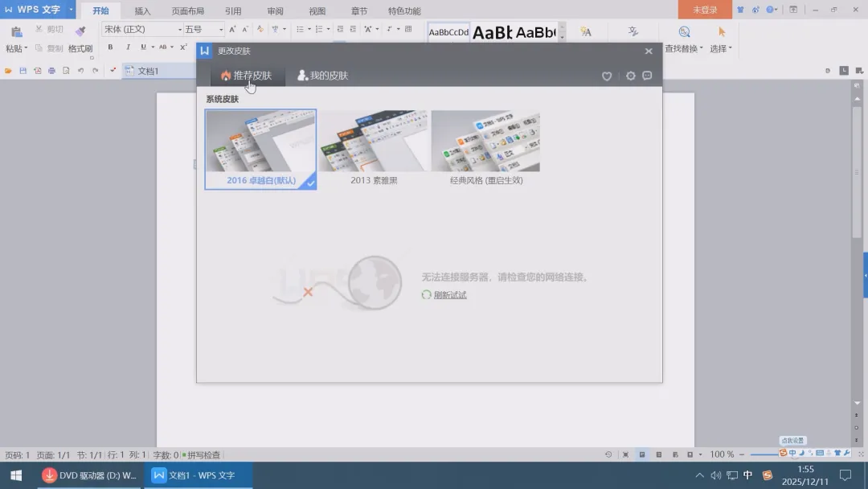Decrease font size with the A- icon

[245, 29]
